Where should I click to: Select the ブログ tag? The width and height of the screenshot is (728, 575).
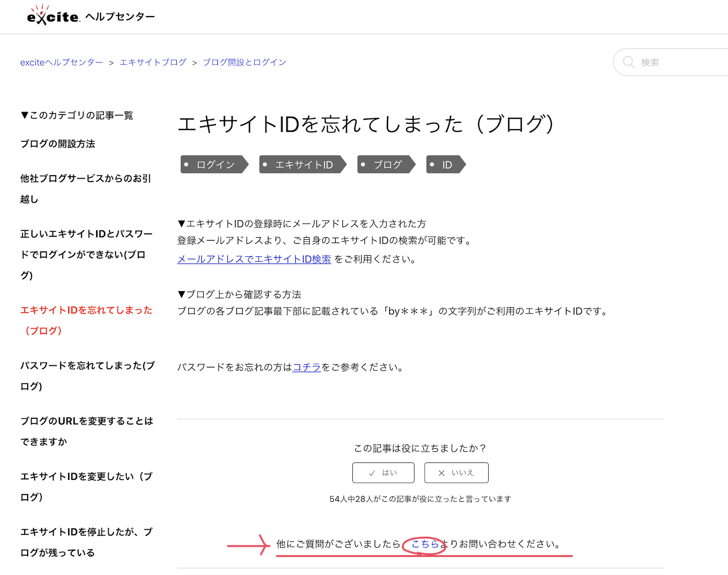(x=387, y=164)
